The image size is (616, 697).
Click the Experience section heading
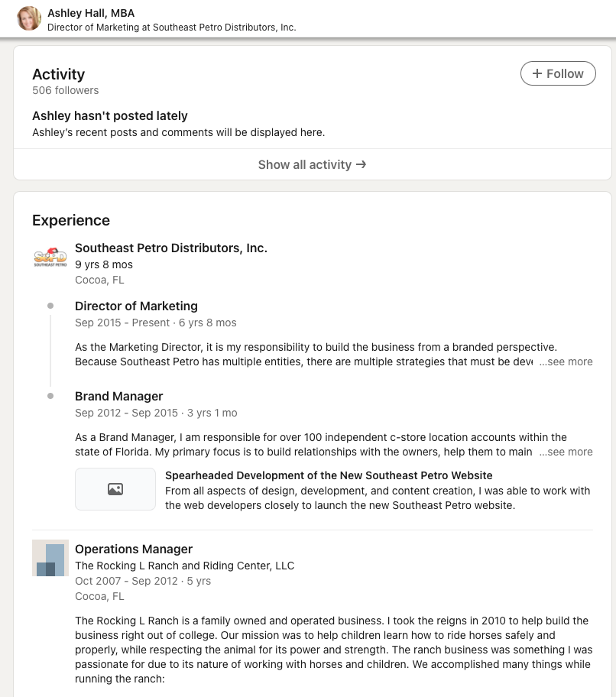(x=71, y=220)
